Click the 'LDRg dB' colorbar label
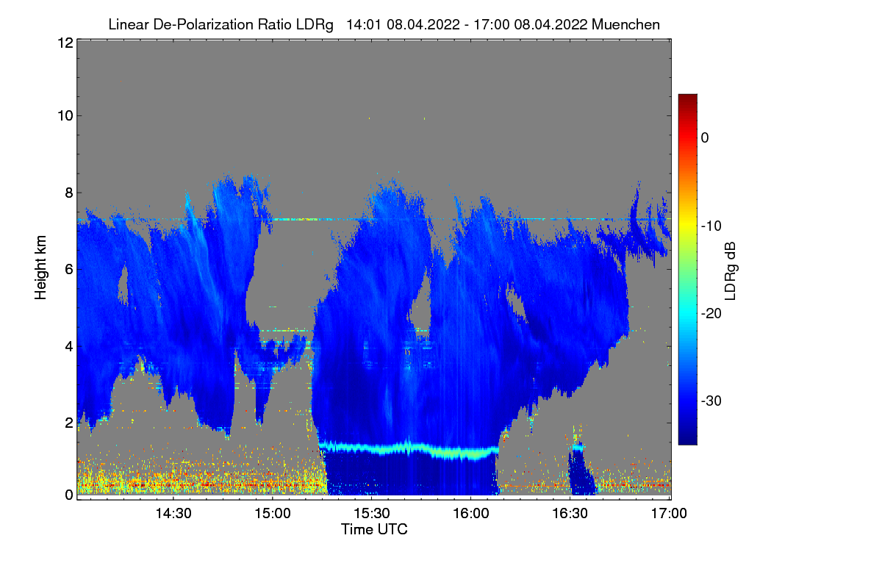882x588 pixels. [731, 270]
